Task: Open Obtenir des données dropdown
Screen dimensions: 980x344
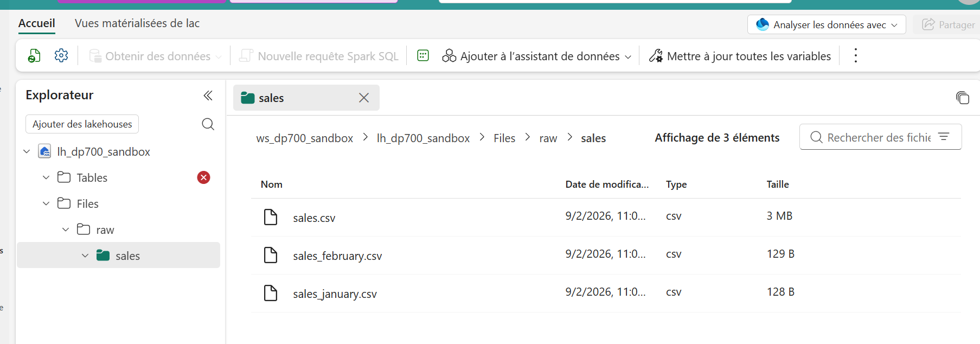Action: click(156, 56)
